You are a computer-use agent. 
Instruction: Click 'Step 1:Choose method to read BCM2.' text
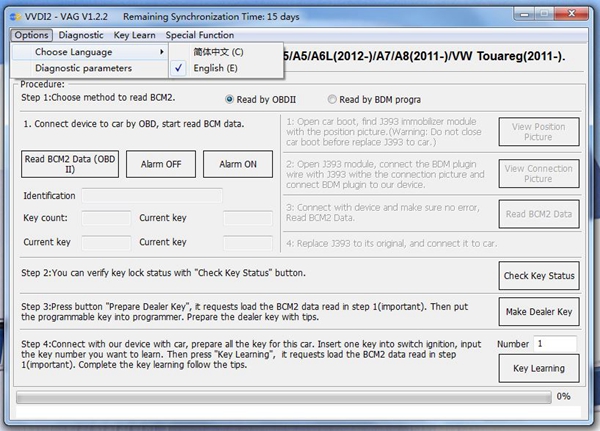click(98, 98)
